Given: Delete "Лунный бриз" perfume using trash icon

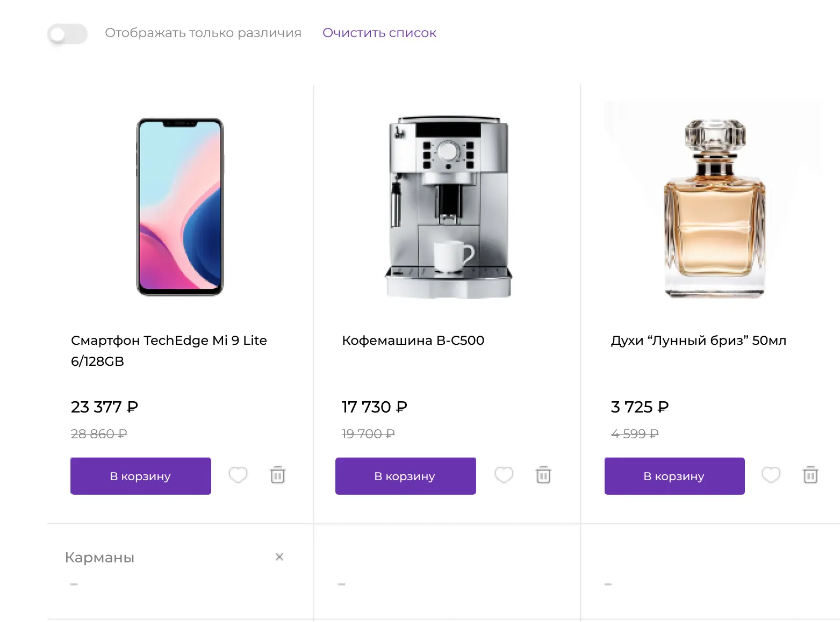Looking at the screenshot, I should click(x=810, y=475).
